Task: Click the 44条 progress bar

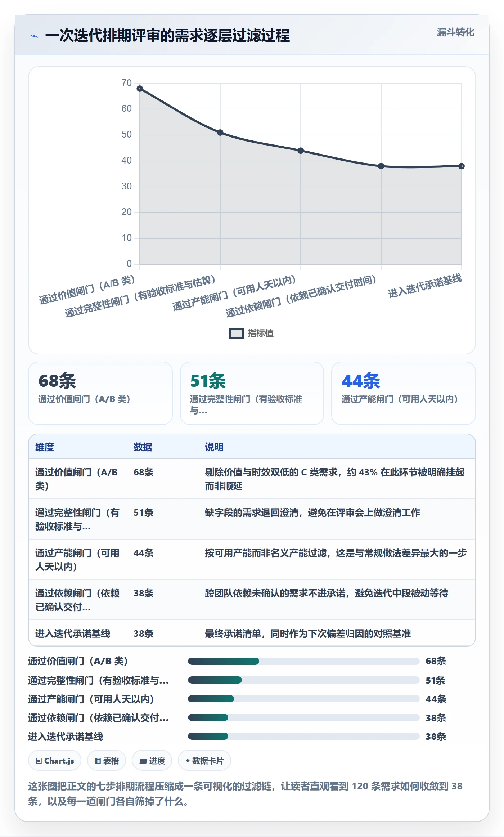Action: (304, 699)
